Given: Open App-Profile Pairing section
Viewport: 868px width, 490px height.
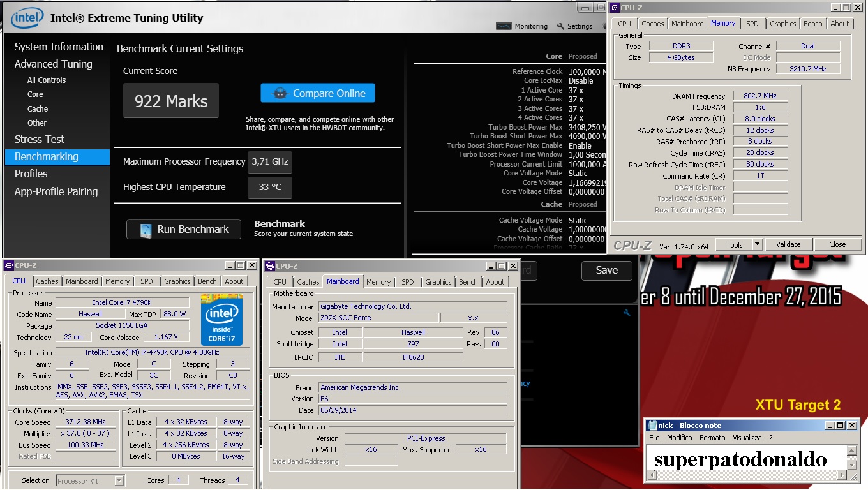Looking at the screenshot, I should 56,191.
